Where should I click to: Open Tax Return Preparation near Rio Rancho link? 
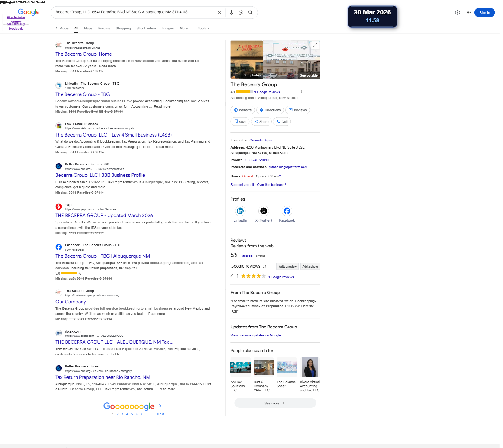pyautogui.click(x=103, y=377)
